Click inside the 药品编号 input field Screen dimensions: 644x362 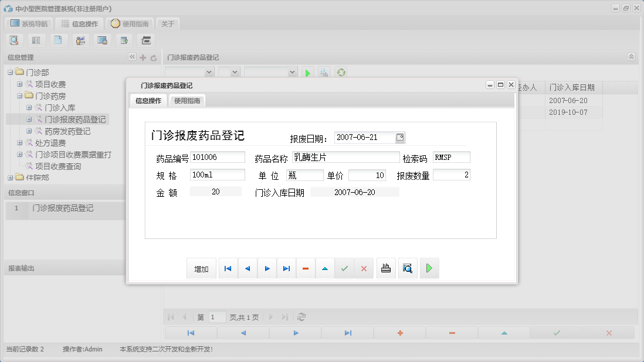(x=217, y=157)
